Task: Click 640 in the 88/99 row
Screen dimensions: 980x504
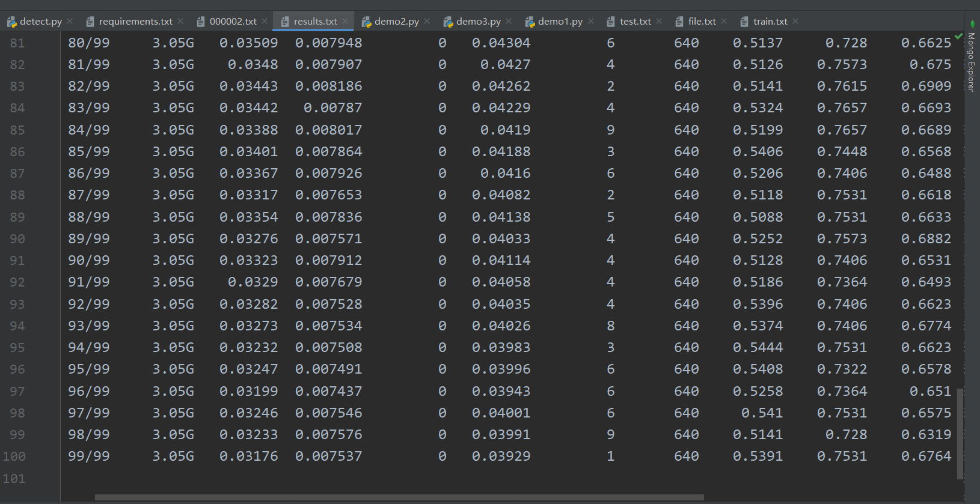Action: coord(687,217)
